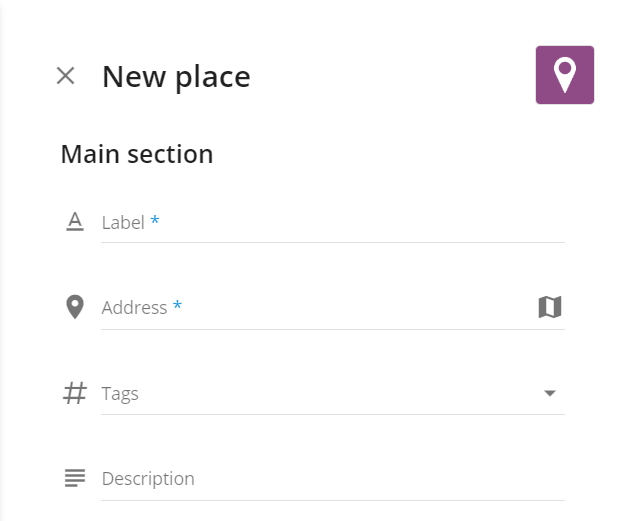Focus the Label input field
The height and width of the screenshot is (521, 625).
click(333, 223)
